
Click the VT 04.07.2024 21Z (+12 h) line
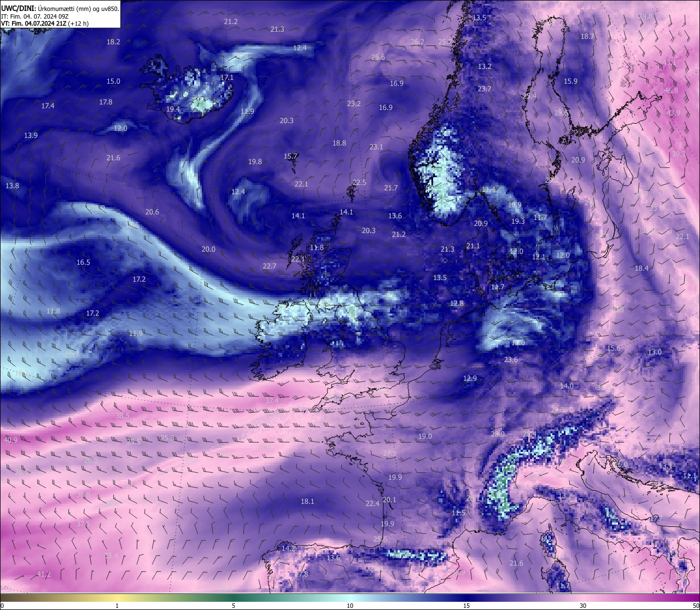click(45, 24)
